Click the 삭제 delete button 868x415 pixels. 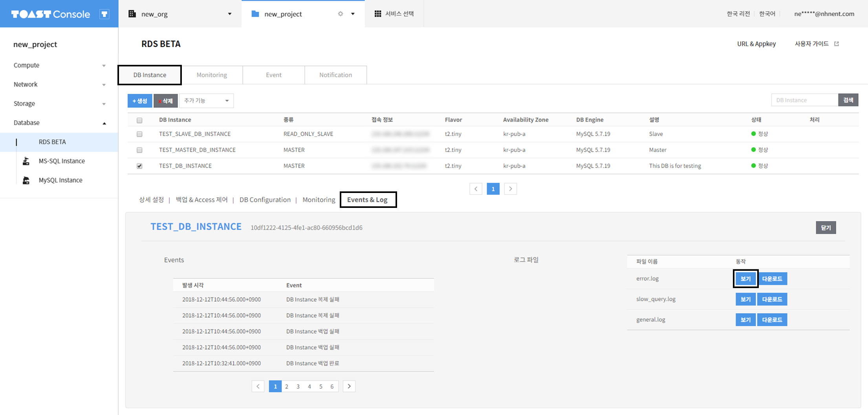pyautogui.click(x=165, y=101)
